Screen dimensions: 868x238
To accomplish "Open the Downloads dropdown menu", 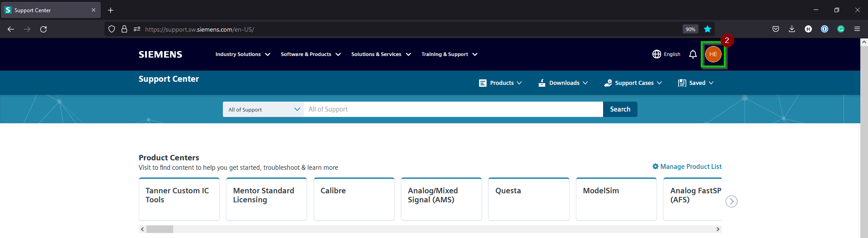I will pos(563,83).
